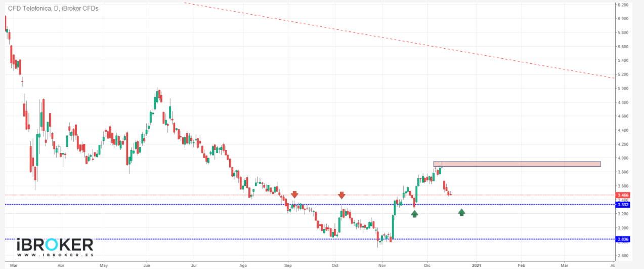The height and width of the screenshot is (269, 644).
Task: Select the pink resistance rectangle near 3.900
Action: pos(517,164)
